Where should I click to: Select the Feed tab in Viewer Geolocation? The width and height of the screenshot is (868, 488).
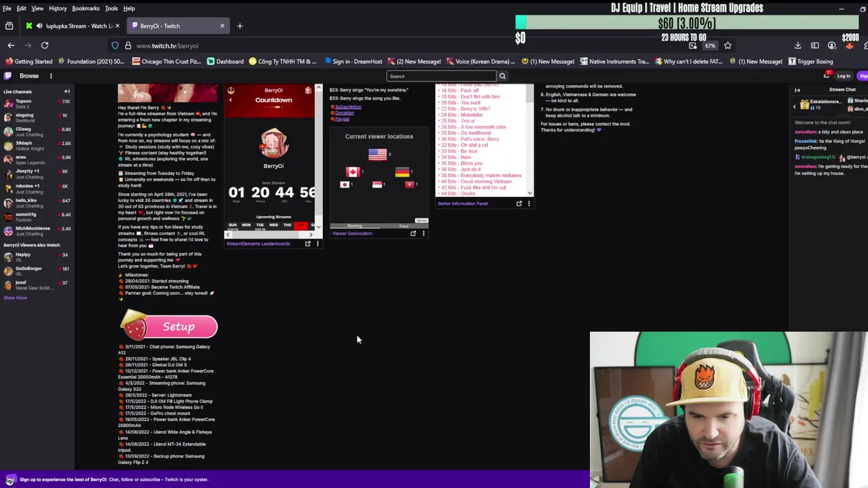[x=403, y=226]
